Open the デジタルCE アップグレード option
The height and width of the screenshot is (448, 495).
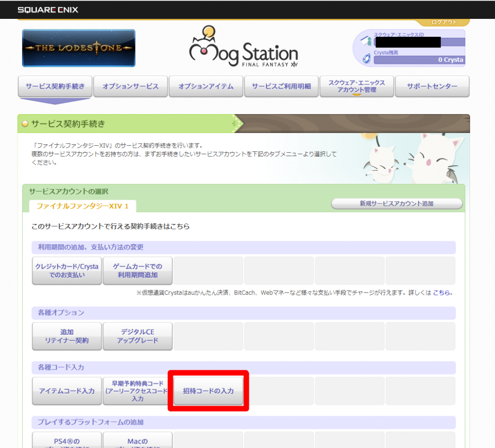pyautogui.click(x=137, y=336)
